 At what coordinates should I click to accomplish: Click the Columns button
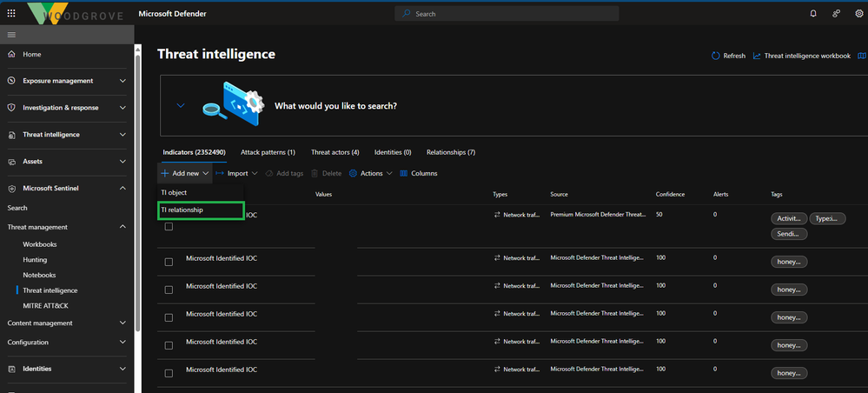pos(419,174)
